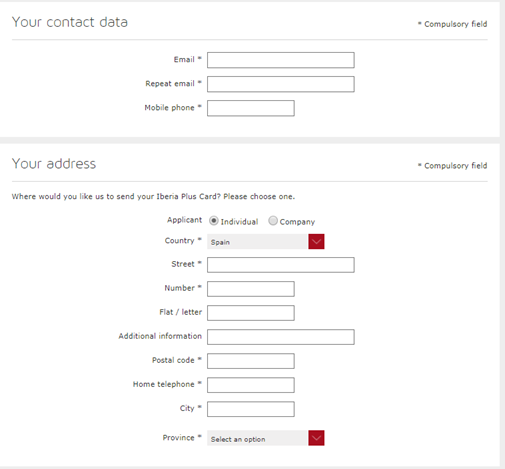Click the Number input field
Viewport: 505px width, 469px height.
251,289
